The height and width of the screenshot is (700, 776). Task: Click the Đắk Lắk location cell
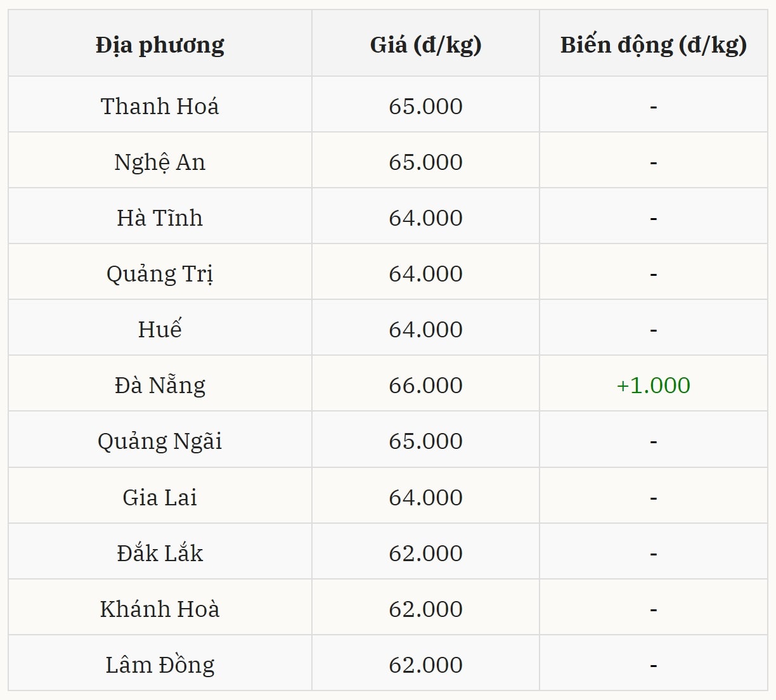pos(160,554)
